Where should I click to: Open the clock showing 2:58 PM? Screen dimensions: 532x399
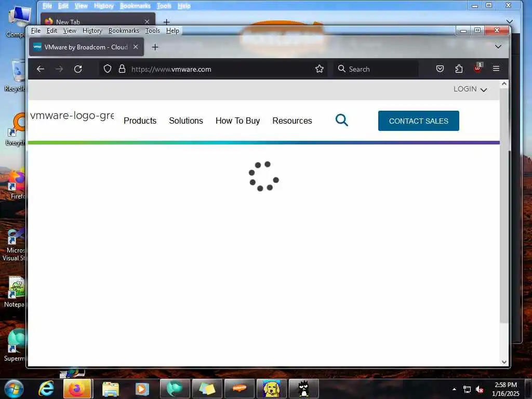click(x=506, y=389)
